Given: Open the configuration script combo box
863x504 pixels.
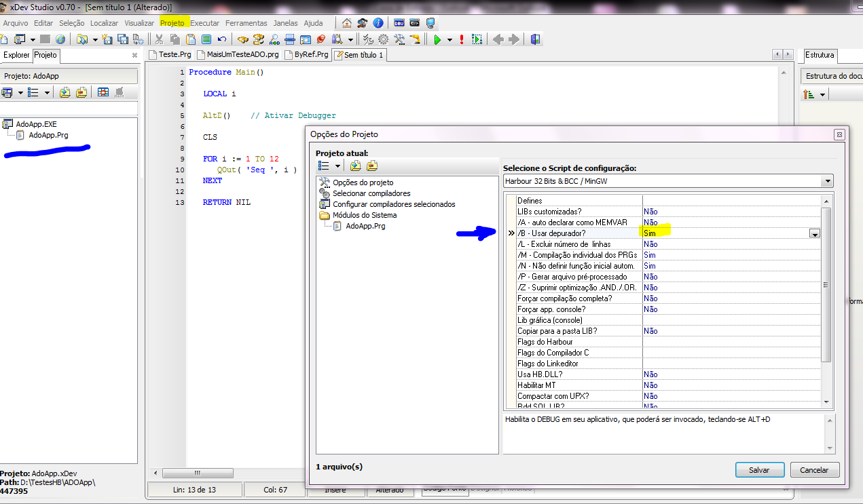Looking at the screenshot, I should 826,182.
